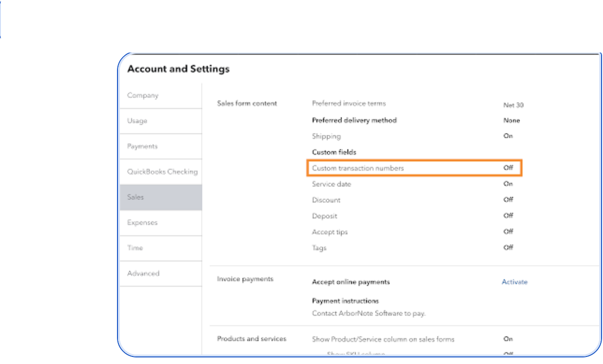Click the Custom fields setting
The height and width of the screenshot is (364, 603).
point(334,152)
